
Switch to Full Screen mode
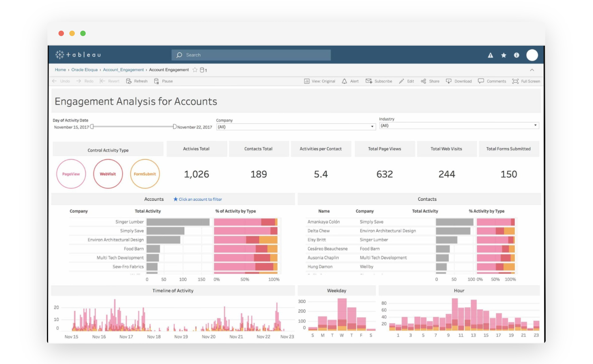coord(526,81)
